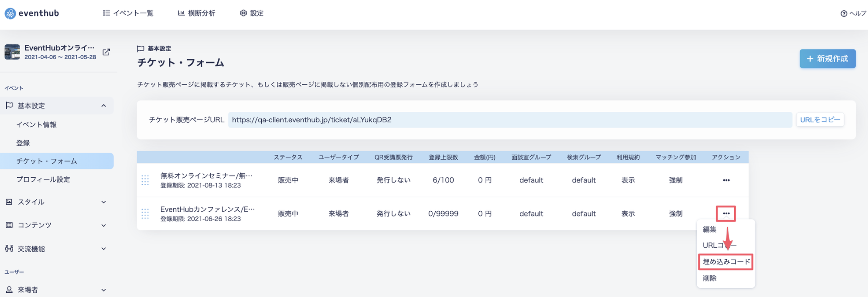
Task: Click the 基本設定 flag icon in sidebar
Action: 9,106
